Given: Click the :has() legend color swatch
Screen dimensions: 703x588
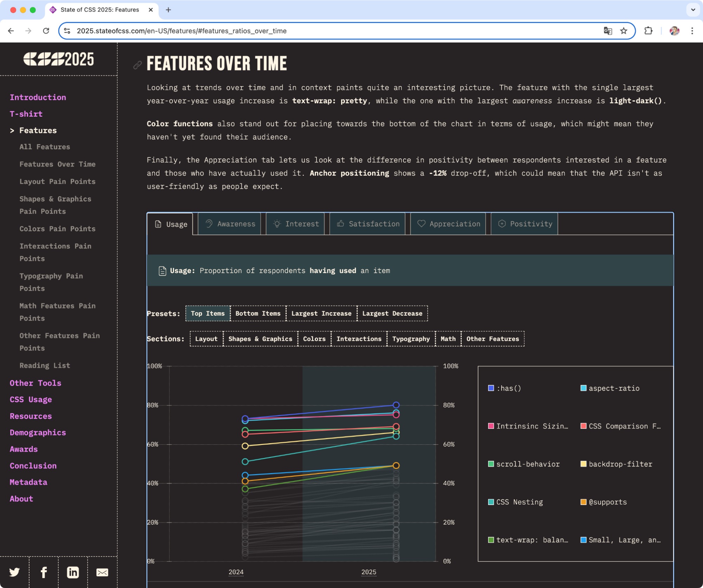Looking at the screenshot, I should pyautogui.click(x=491, y=388).
